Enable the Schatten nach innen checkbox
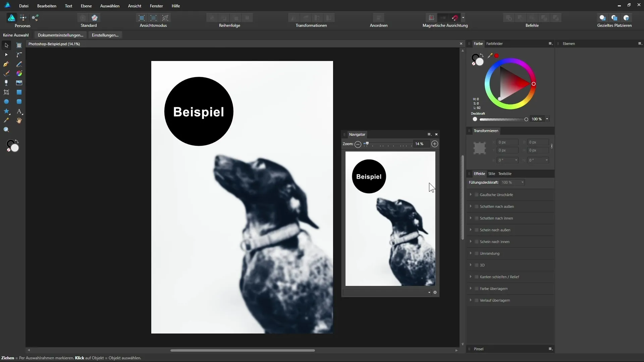The width and height of the screenshot is (644, 362). (476, 218)
